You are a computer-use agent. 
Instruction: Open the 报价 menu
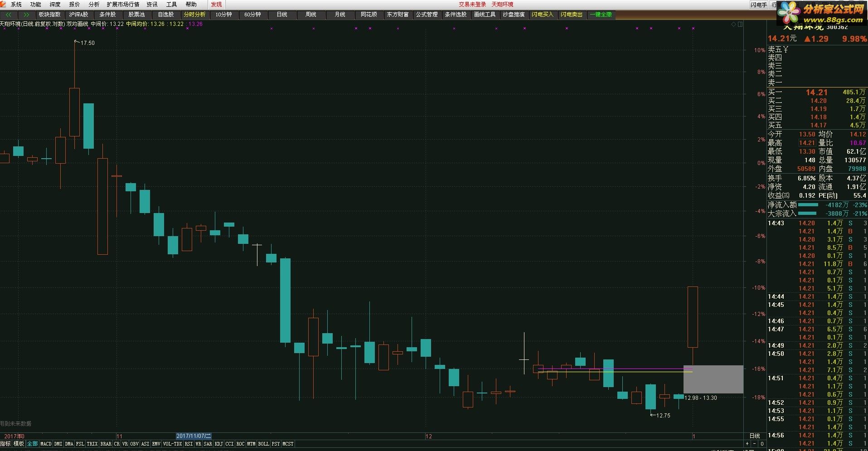click(x=75, y=5)
